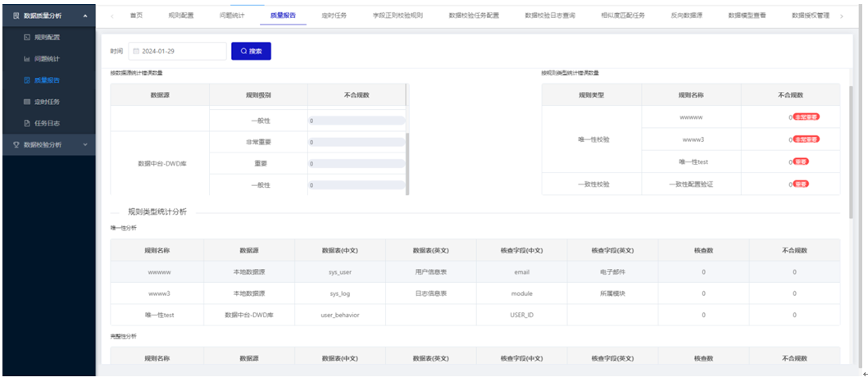Screen dimensions: 868x382
Task: Collapse the 数据质量分析 menu caret
Action: point(84,16)
